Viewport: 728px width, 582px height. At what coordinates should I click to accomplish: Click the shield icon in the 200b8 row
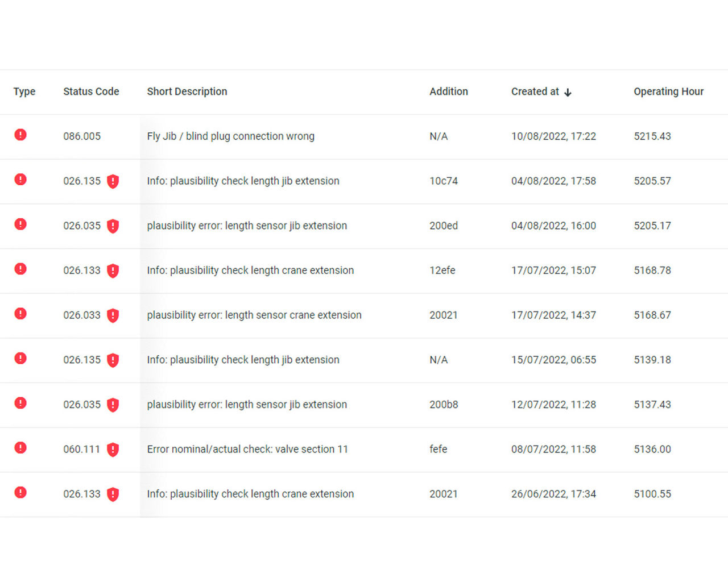point(113,405)
